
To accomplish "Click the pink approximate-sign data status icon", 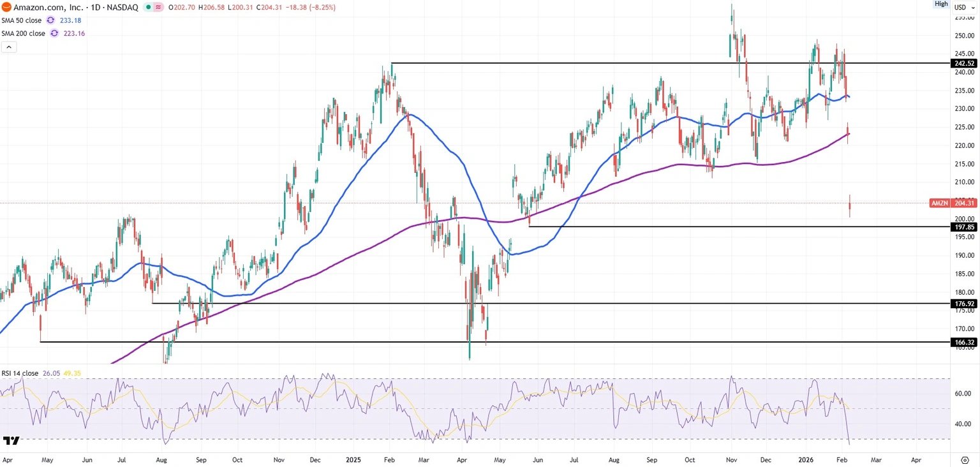I will (x=158, y=7).
